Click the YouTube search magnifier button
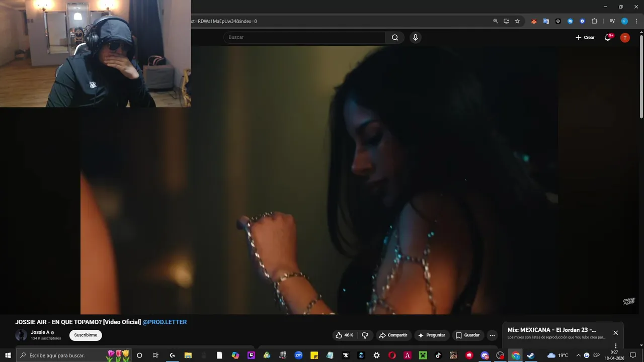 (x=395, y=37)
